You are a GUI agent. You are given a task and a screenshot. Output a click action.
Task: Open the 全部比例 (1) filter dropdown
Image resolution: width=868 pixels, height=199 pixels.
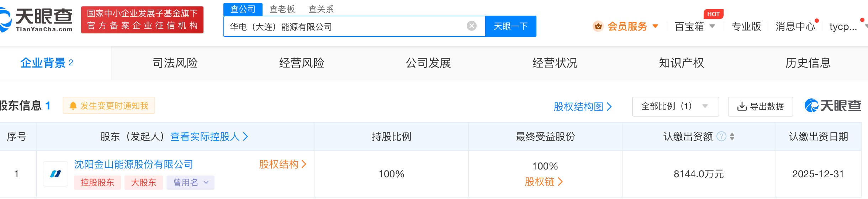pyautogui.click(x=675, y=107)
